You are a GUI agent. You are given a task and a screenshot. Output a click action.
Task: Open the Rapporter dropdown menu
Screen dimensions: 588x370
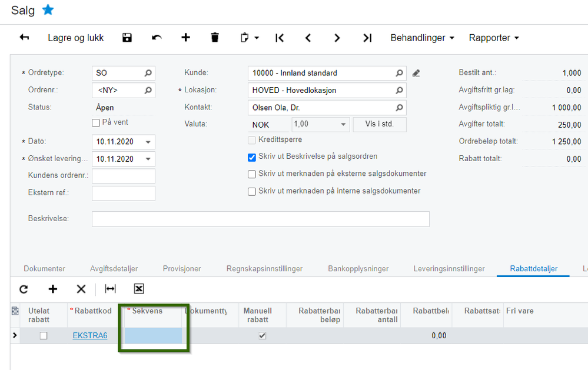pos(494,38)
